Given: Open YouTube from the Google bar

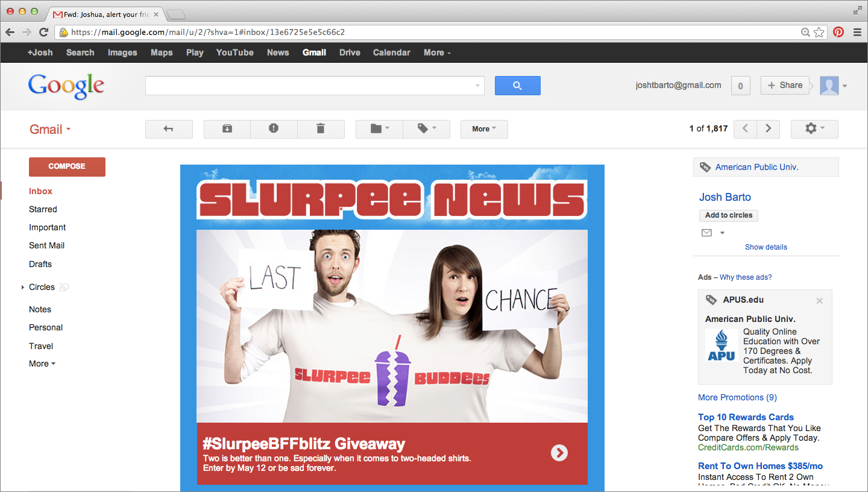Looking at the screenshot, I should point(234,52).
